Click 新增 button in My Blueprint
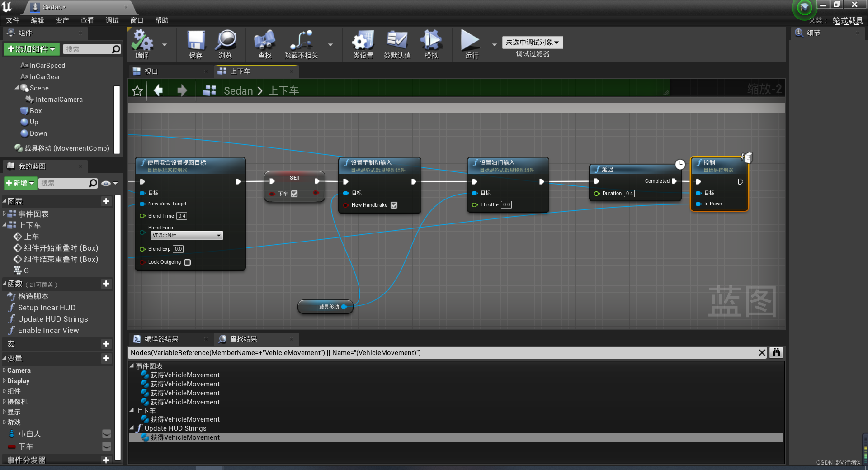 tap(20, 183)
